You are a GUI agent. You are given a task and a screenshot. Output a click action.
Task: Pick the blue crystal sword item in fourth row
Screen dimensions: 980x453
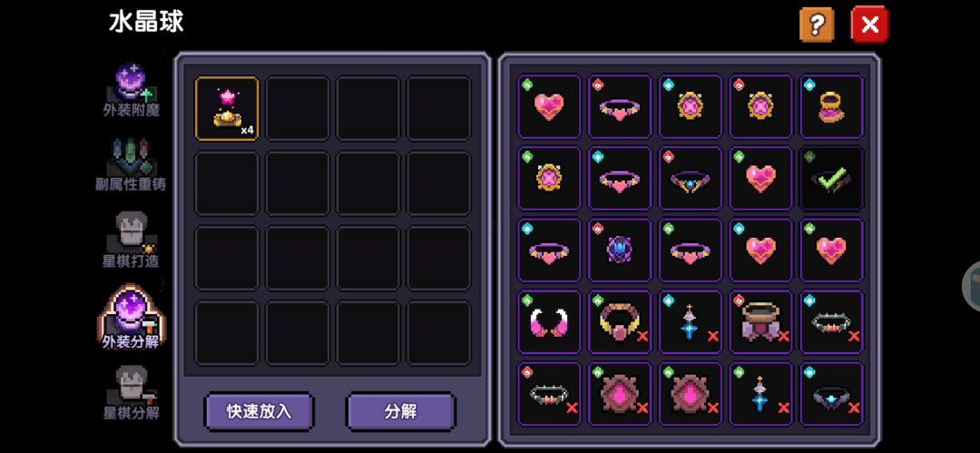691,322
